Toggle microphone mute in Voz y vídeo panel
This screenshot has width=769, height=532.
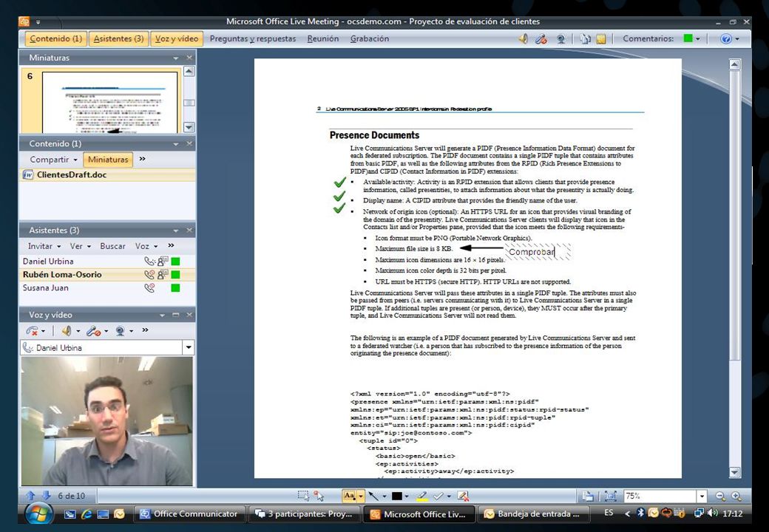93,331
